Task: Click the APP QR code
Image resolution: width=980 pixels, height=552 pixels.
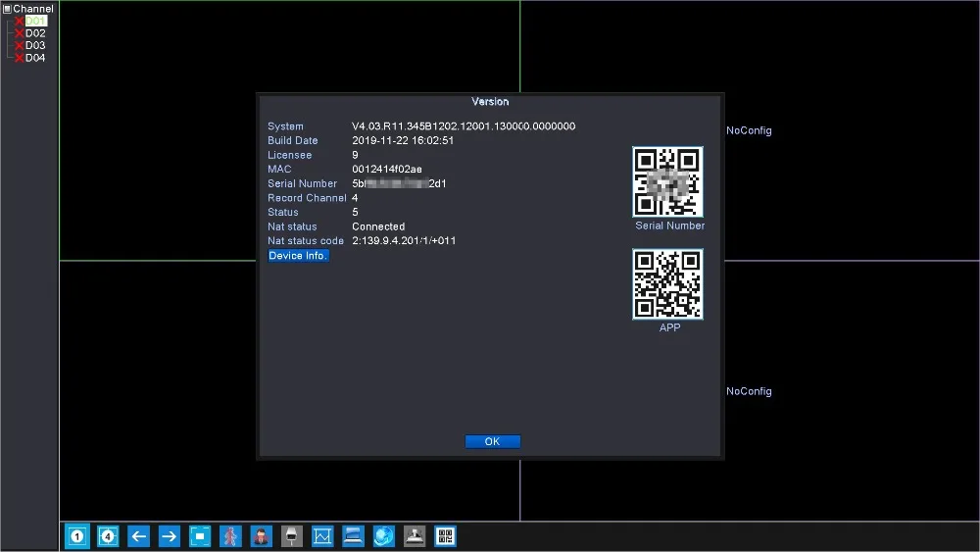Action: pyautogui.click(x=667, y=283)
